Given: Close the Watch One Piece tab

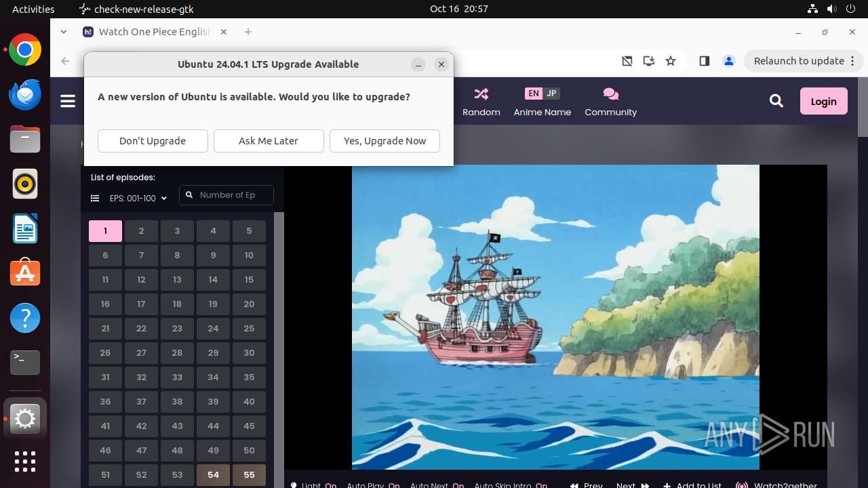Looking at the screenshot, I should tap(224, 32).
